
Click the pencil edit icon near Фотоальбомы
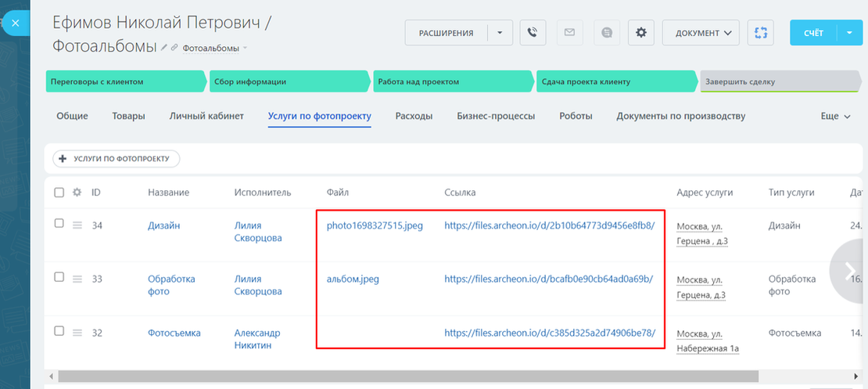tap(164, 48)
